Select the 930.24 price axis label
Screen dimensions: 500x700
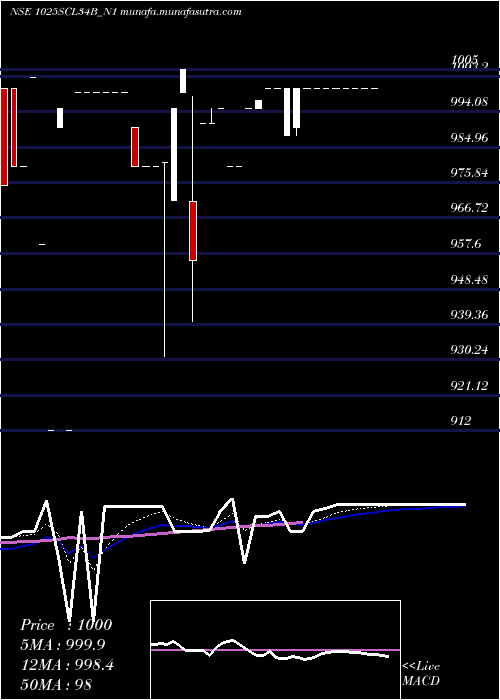tap(469, 350)
